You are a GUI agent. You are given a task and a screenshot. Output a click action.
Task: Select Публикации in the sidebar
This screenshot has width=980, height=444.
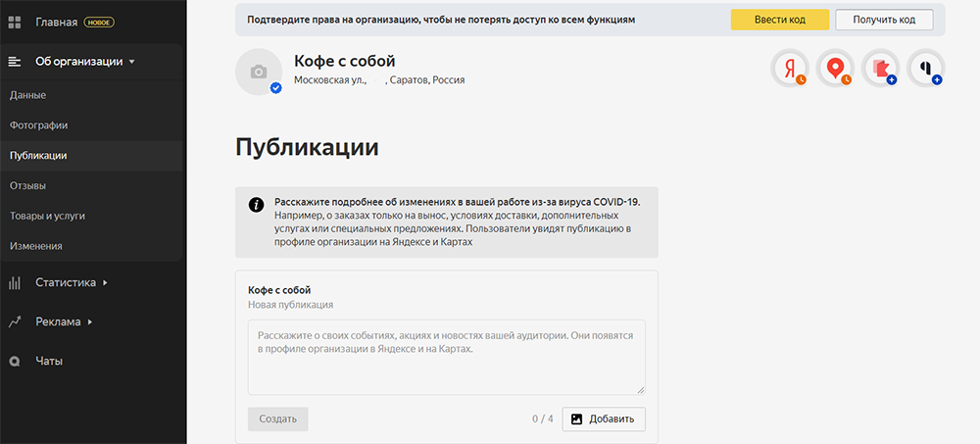pos(92,156)
